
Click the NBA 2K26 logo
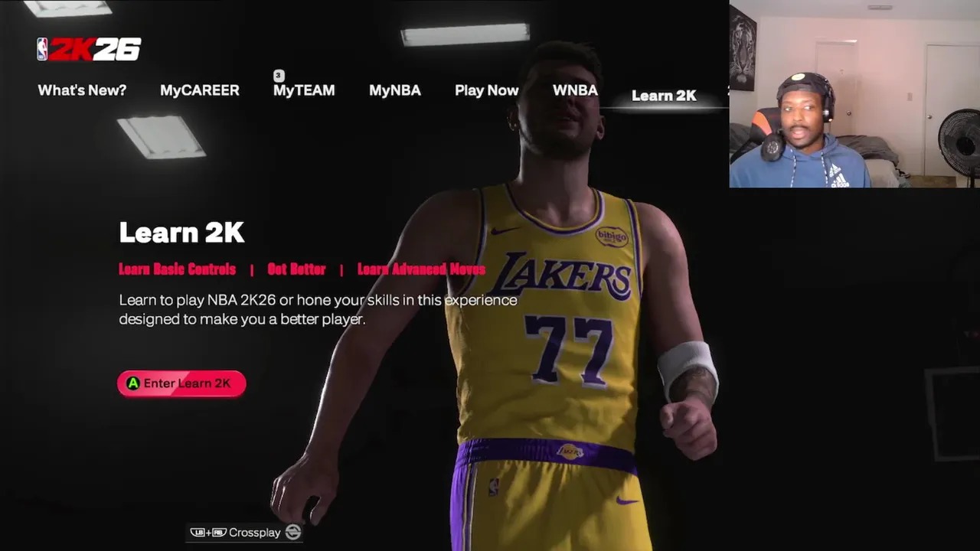pos(89,50)
